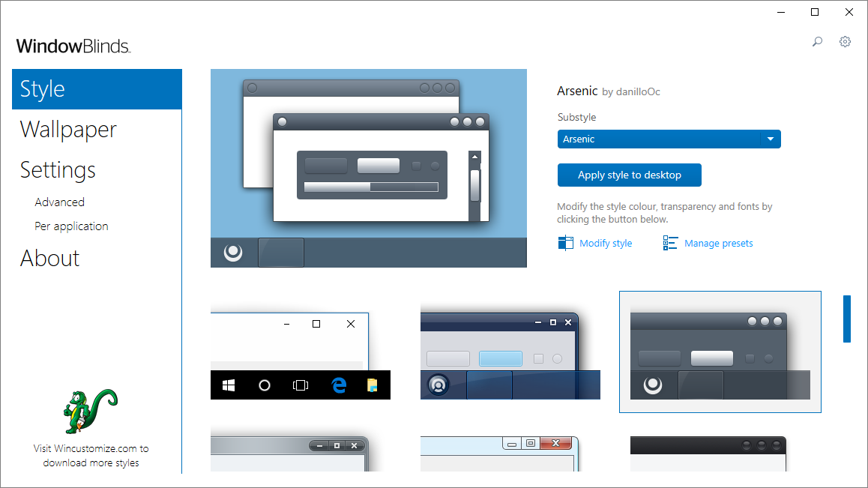Screen dimensions: 868x488
Task: Open the Per application settings
Action: point(71,226)
